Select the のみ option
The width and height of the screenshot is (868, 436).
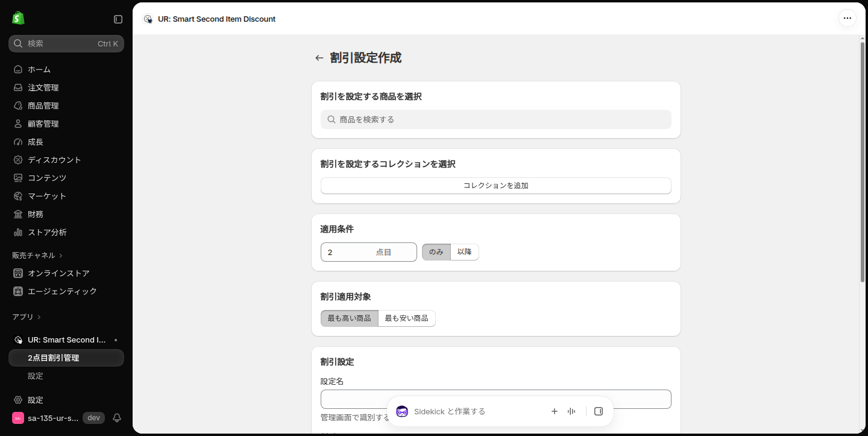[x=436, y=252]
